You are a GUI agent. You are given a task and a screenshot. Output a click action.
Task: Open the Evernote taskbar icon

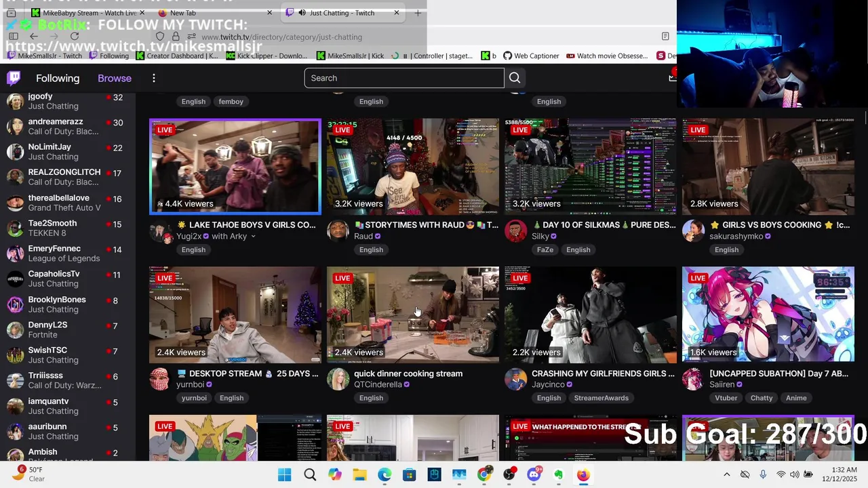coord(559,474)
